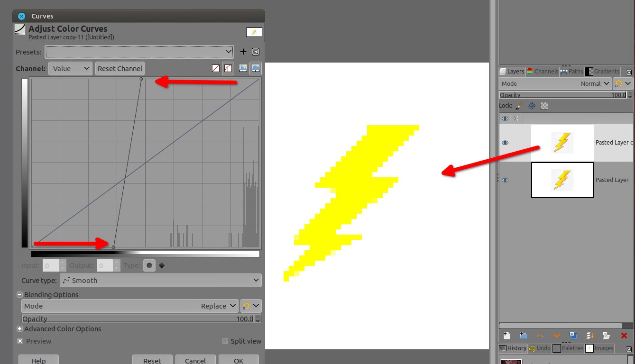
Task: Select the bottom Pasted Layer thumbnail
Action: [562, 180]
